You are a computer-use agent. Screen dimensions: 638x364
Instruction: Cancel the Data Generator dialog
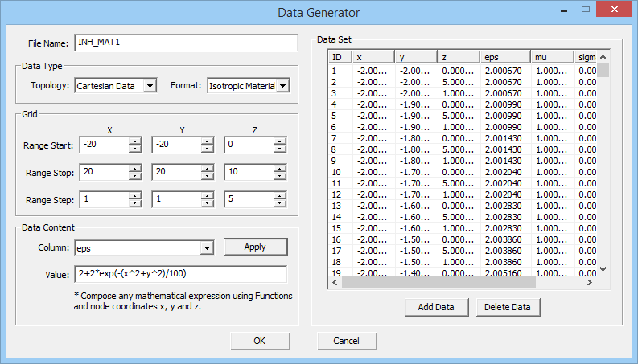point(347,341)
